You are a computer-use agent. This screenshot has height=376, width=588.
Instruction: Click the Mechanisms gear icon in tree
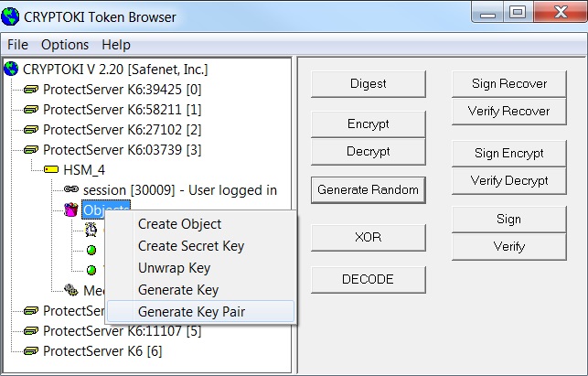[x=71, y=290]
